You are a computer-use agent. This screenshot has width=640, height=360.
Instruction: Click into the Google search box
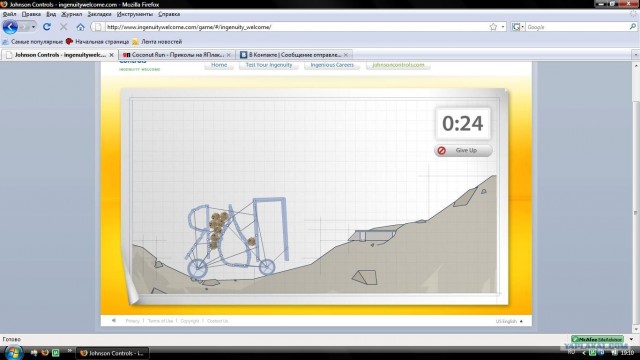click(x=577, y=27)
